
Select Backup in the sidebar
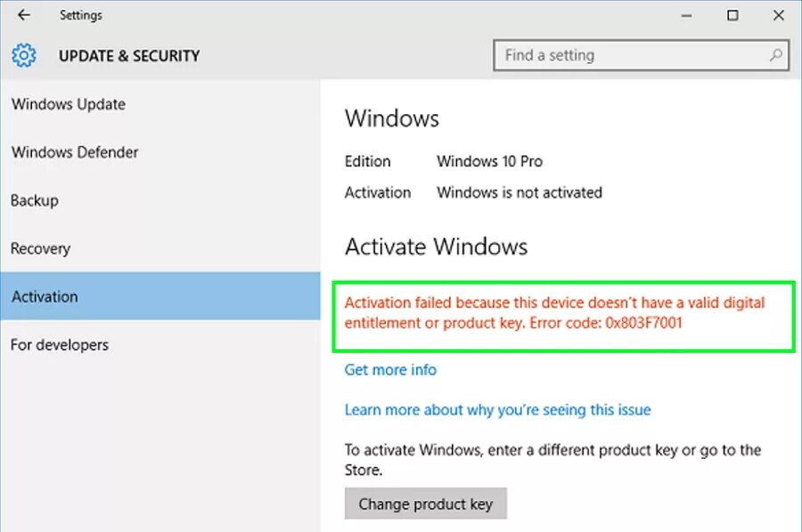(35, 201)
